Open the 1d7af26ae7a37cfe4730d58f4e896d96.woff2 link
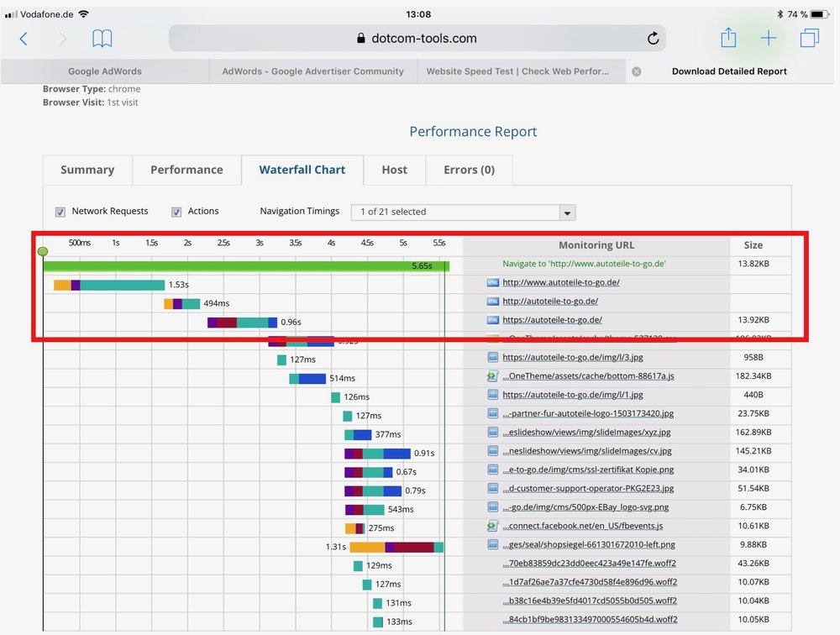 point(590,582)
